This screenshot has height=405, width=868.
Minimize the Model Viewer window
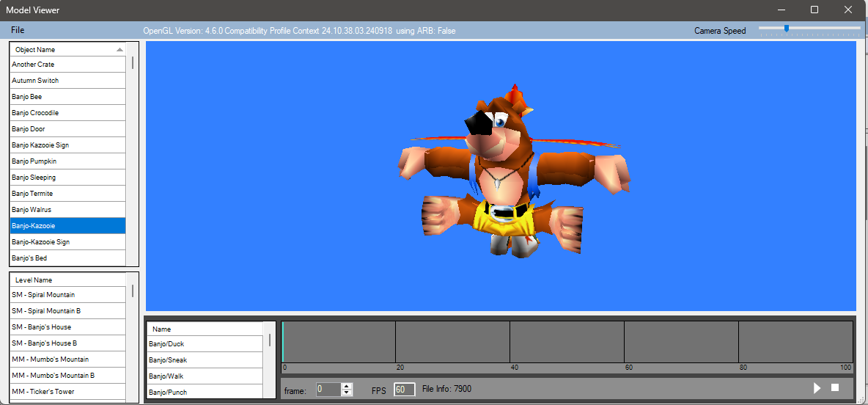(781, 10)
